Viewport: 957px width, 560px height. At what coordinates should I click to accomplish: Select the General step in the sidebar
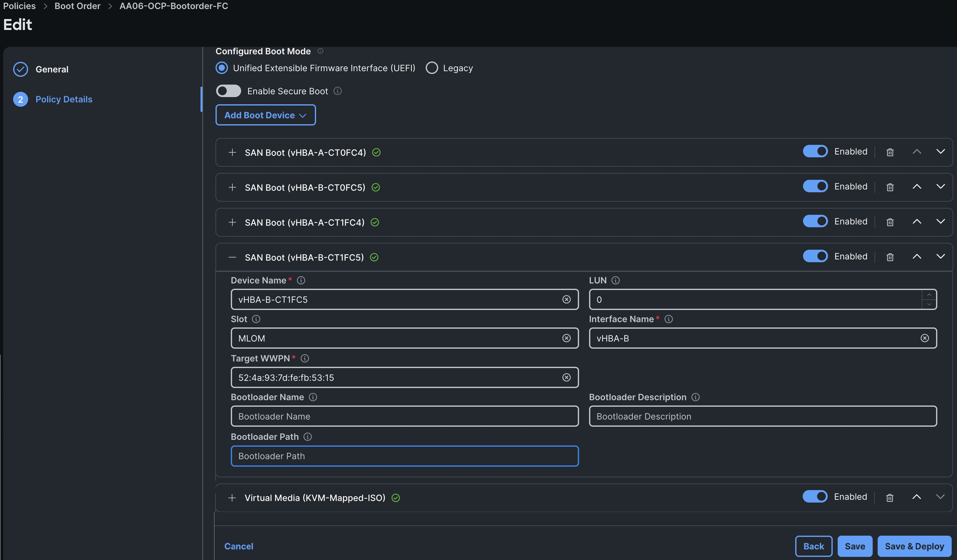pyautogui.click(x=52, y=69)
